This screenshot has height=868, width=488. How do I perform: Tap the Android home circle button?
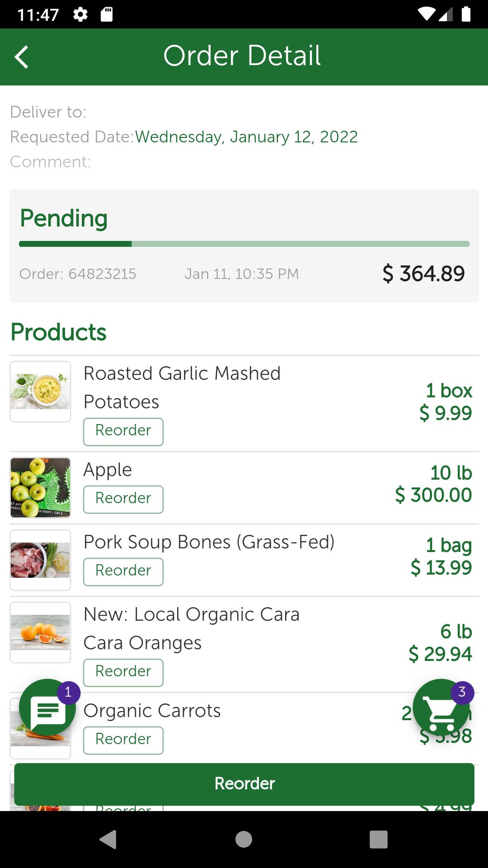click(244, 840)
